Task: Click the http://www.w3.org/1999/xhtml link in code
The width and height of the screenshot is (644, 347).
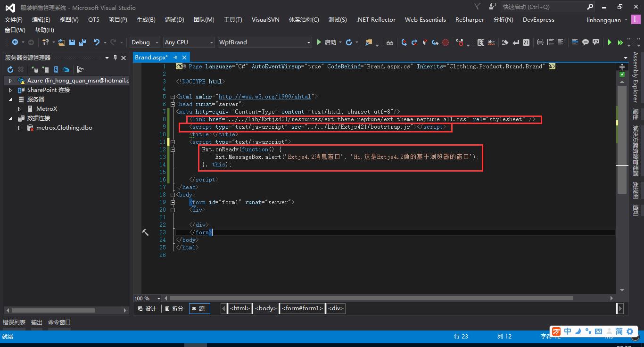Action: pos(265,97)
